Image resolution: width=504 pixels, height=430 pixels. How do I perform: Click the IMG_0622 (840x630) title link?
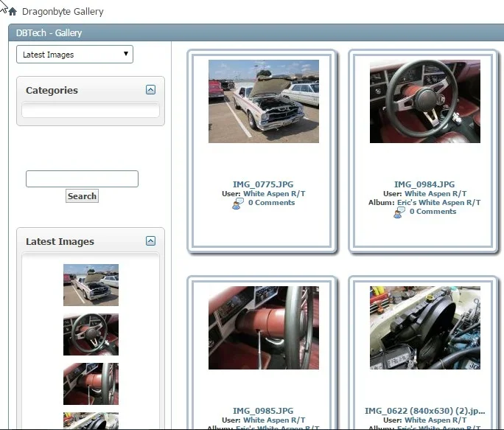[425, 411]
